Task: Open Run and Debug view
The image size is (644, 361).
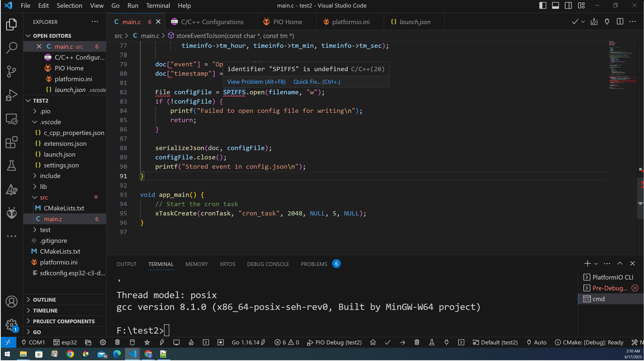Action: pyautogui.click(x=11, y=95)
